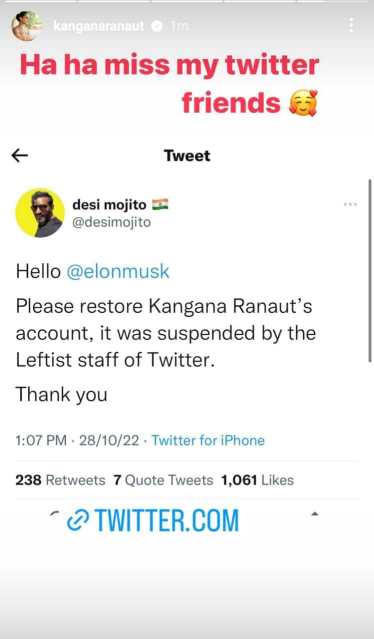Open the 7 Quote Tweets list

163,480
